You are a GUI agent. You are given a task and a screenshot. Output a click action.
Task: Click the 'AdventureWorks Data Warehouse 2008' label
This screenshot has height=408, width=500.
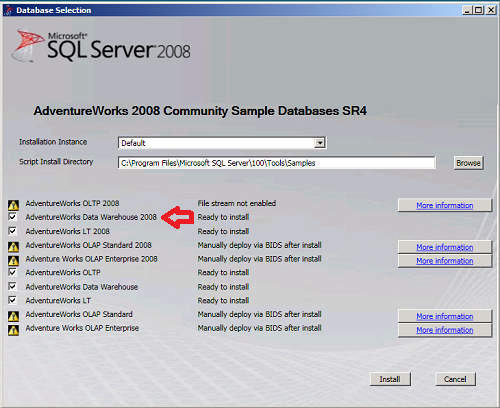(91, 217)
